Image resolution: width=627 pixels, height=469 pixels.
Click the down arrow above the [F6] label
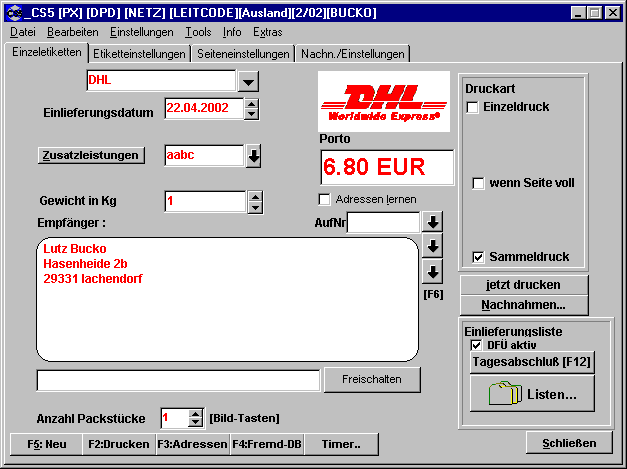432,272
